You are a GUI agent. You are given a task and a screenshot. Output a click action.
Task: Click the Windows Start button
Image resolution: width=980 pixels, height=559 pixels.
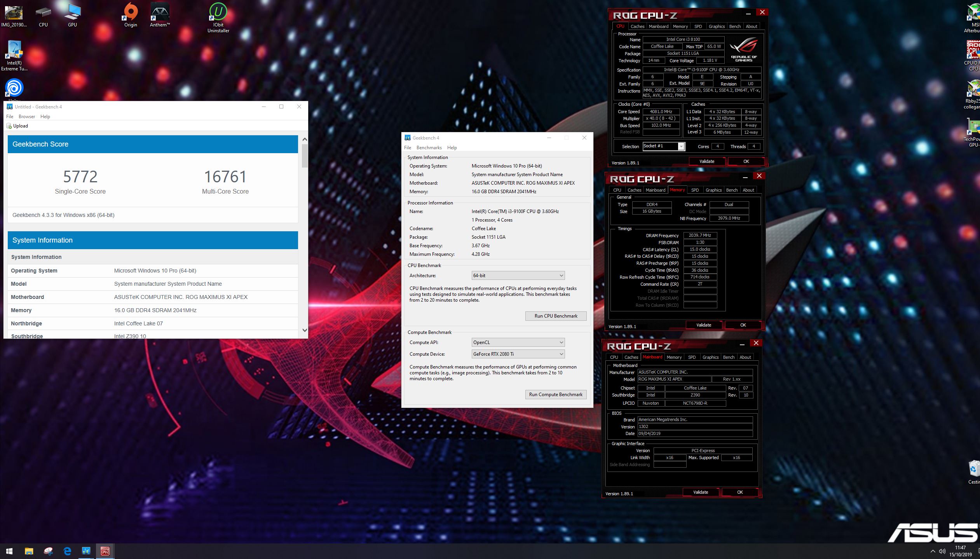click(x=9, y=551)
